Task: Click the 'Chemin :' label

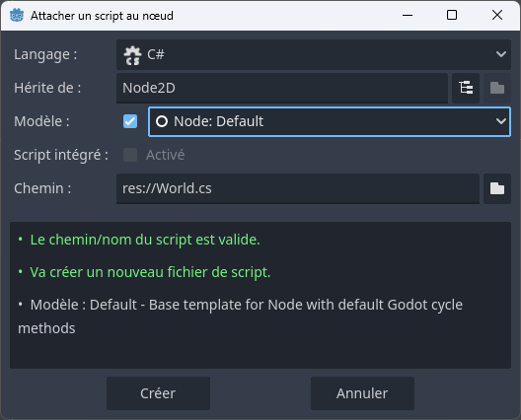Action: pyautogui.click(x=42, y=188)
